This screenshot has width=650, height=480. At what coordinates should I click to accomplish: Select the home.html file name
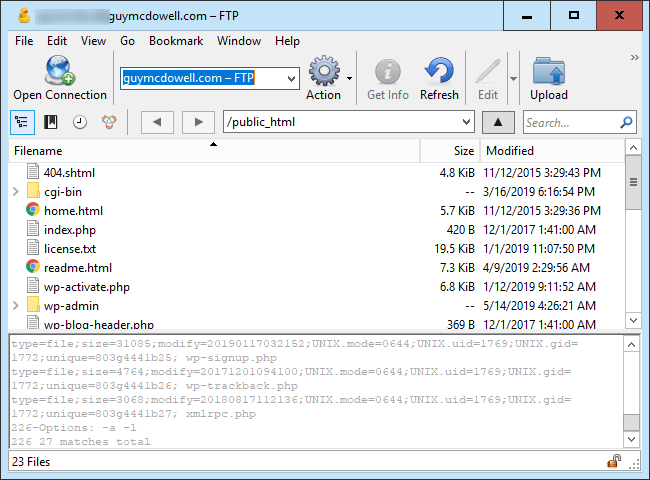(73, 211)
